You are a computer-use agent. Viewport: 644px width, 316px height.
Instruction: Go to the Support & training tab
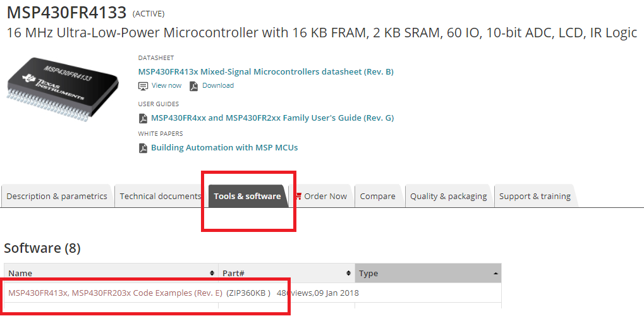click(x=535, y=197)
